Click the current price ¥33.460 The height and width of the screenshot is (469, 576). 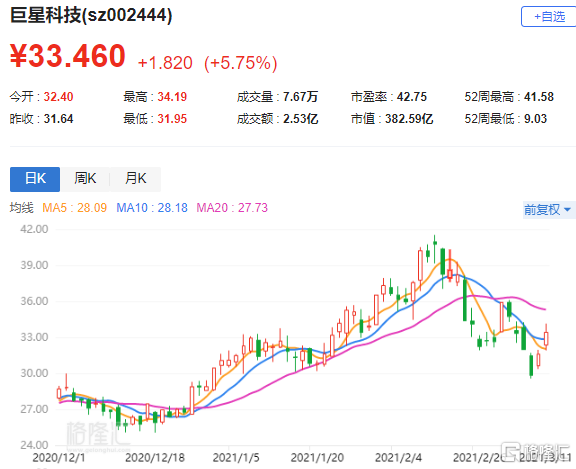tap(68, 56)
